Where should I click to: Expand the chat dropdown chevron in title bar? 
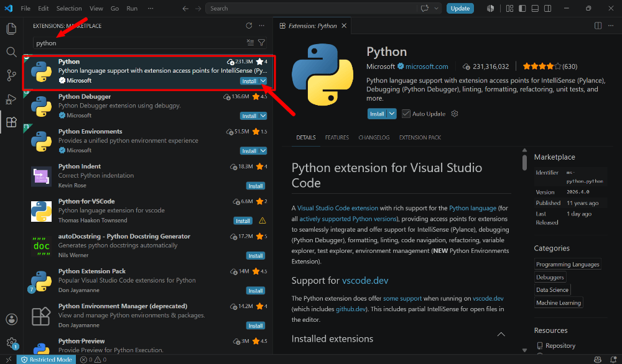click(437, 8)
